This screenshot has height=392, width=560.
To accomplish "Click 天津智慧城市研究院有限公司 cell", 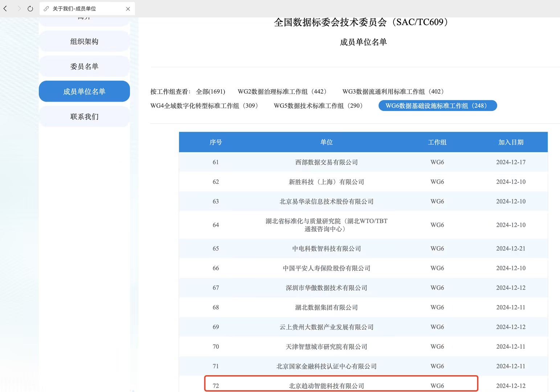I will pyautogui.click(x=326, y=347).
